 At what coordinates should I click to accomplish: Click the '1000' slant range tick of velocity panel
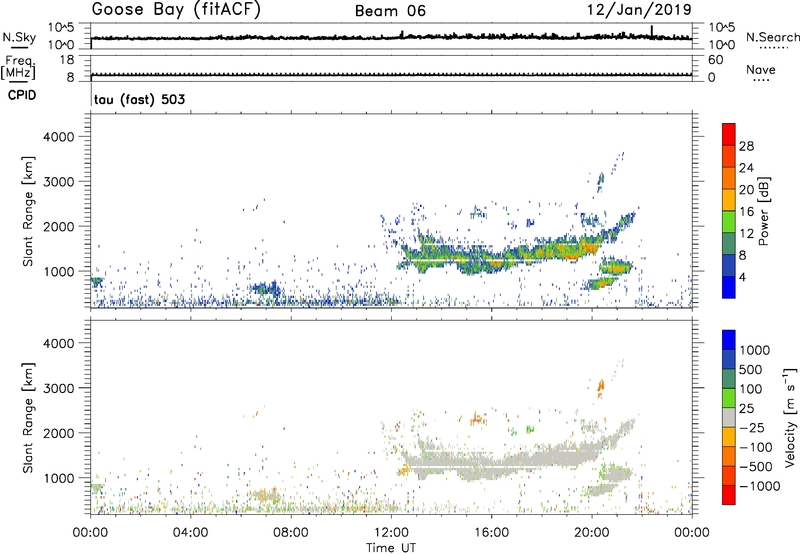click(59, 477)
